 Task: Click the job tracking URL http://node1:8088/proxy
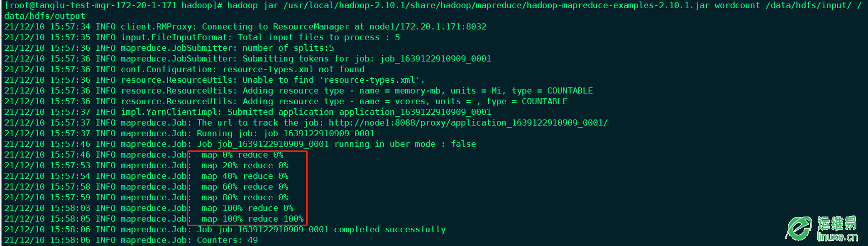(468, 123)
